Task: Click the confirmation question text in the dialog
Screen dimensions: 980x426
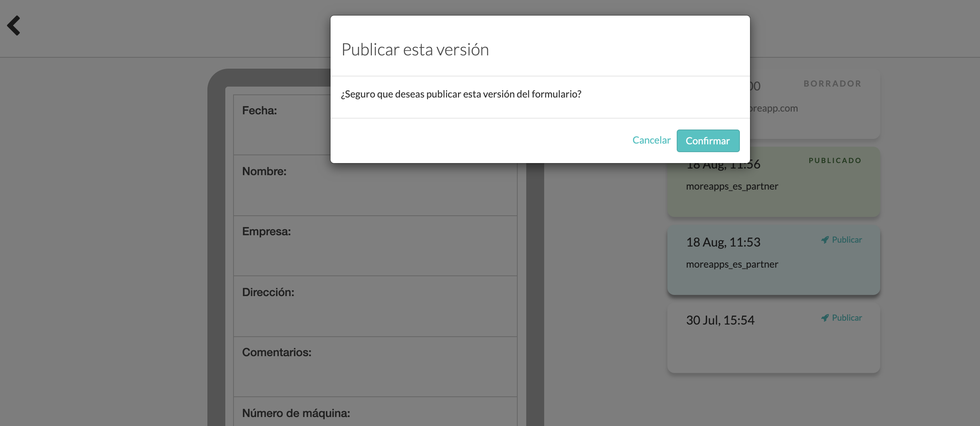Action: [x=461, y=94]
